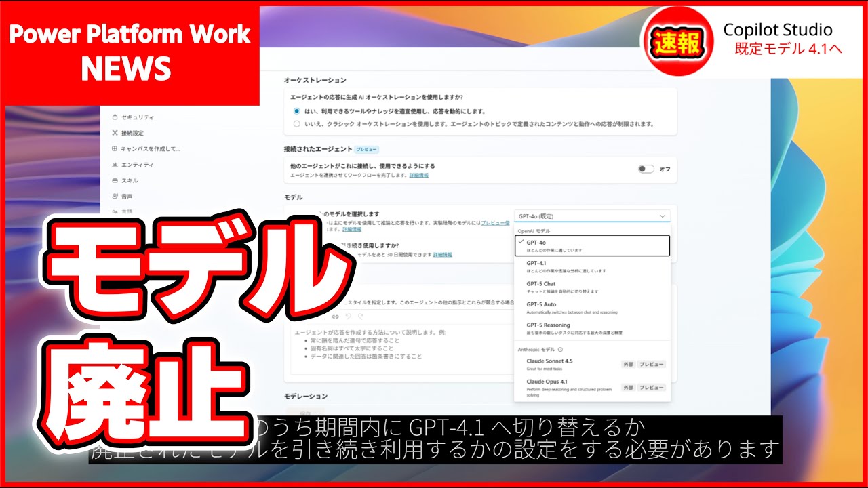Click the エンティティ icon in sidebar

pos(115,165)
